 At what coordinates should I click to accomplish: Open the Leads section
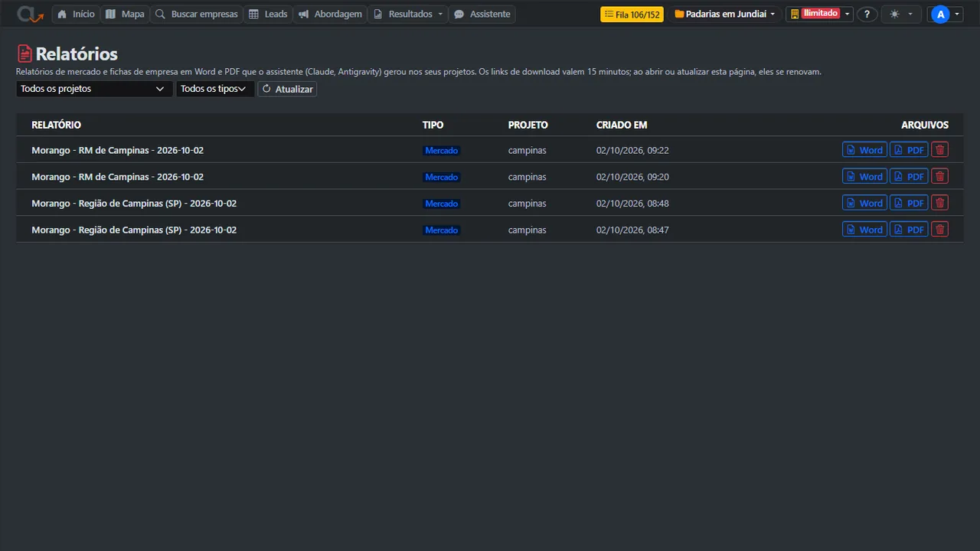pyautogui.click(x=268, y=14)
